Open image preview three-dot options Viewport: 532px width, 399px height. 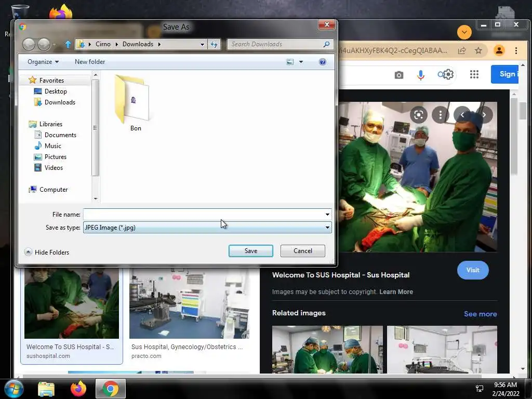click(x=441, y=115)
